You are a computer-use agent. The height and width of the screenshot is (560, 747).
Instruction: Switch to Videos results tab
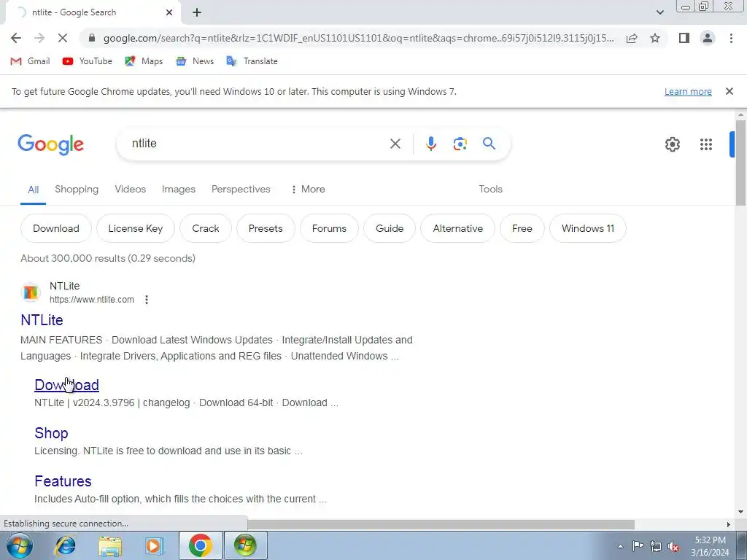click(x=130, y=189)
